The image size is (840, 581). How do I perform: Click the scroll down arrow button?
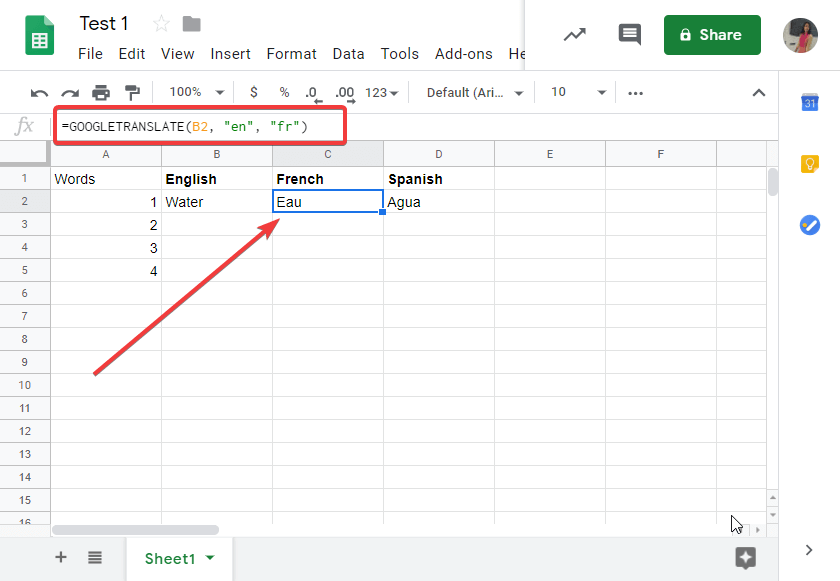[772, 515]
